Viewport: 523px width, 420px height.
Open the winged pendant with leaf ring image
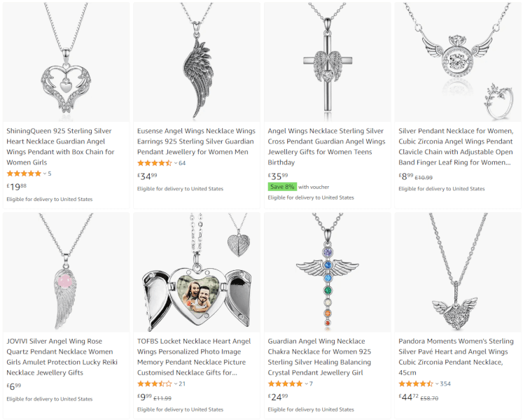tap(458, 62)
